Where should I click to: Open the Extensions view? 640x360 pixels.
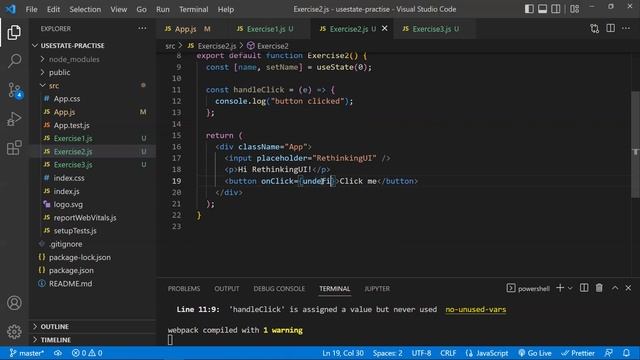pyautogui.click(x=14, y=148)
